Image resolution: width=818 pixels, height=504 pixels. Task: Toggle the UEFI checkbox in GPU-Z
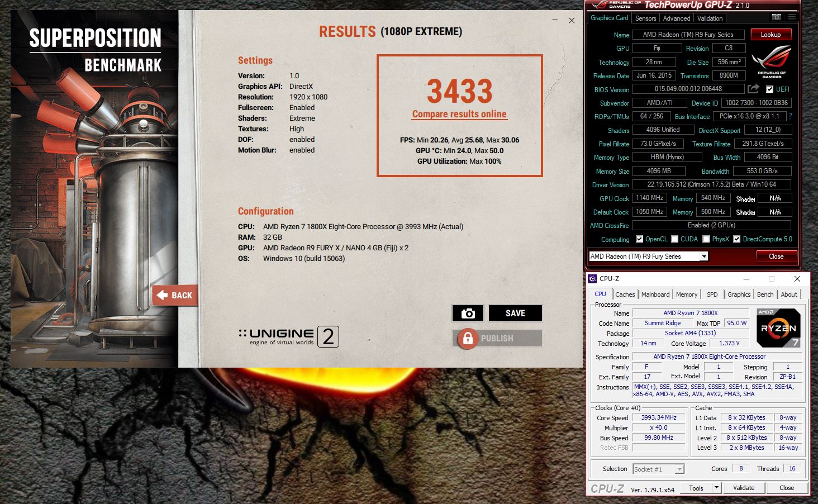coord(770,89)
